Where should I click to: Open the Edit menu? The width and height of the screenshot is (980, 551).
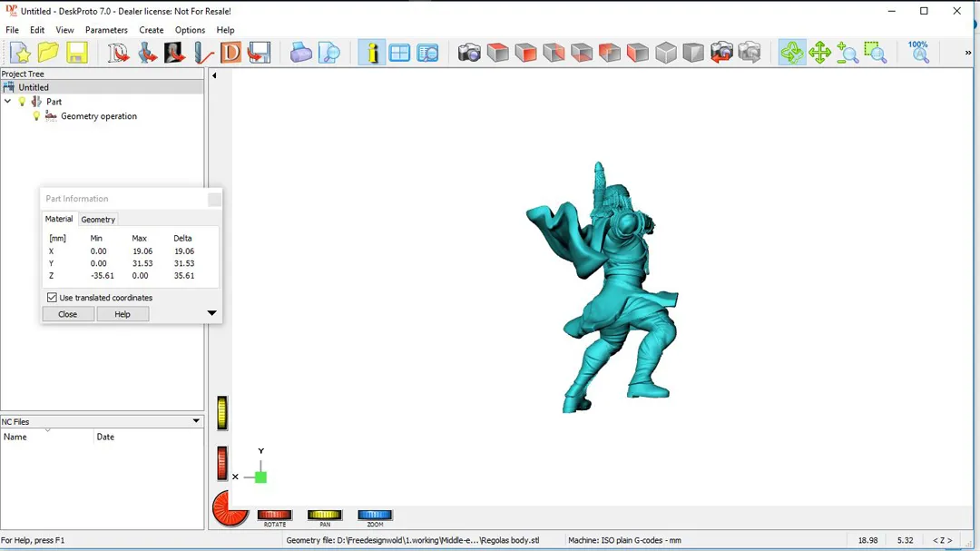(x=37, y=30)
